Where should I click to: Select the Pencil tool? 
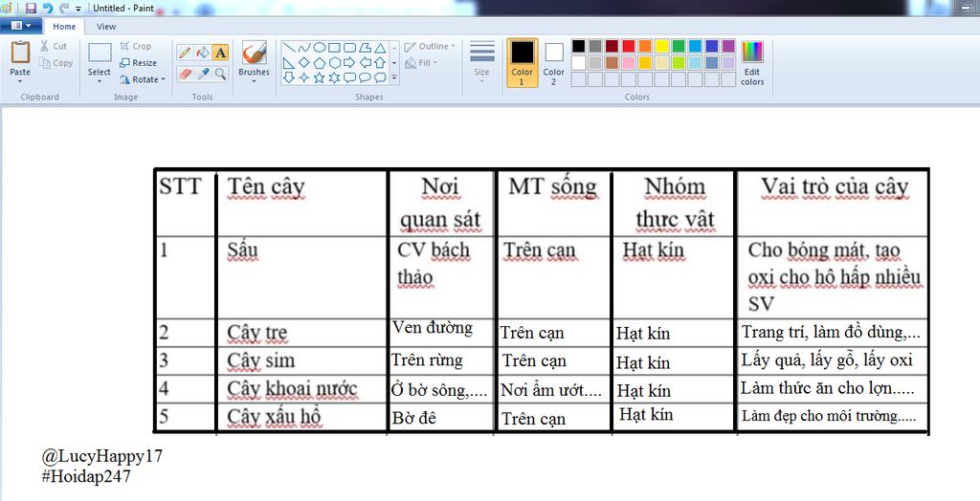(185, 54)
